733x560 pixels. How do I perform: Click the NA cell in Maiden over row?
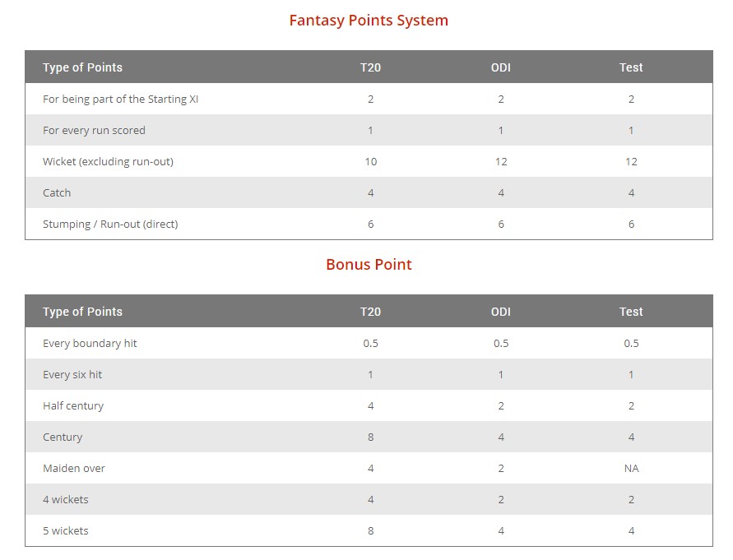click(x=631, y=469)
